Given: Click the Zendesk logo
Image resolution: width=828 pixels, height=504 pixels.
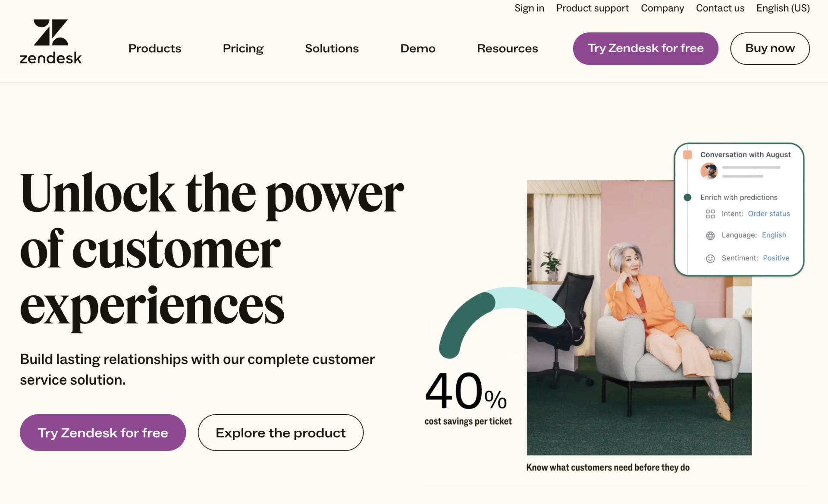Looking at the screenshot, I should coord(50,42).
